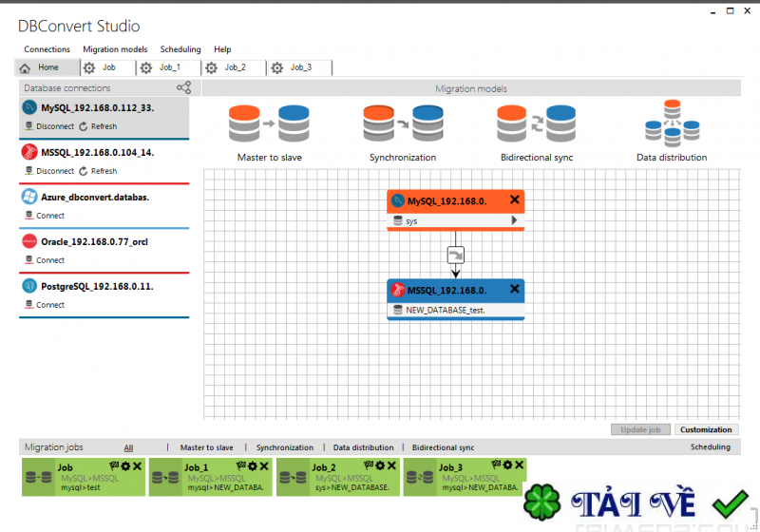Connect to Oracle_192.168.0.77_orcl
760x532 pixels.
coord(45,259)
